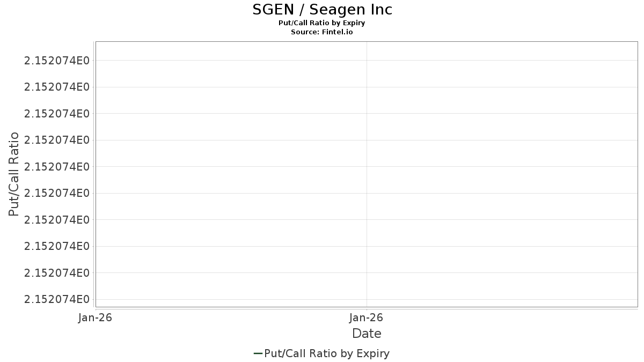Select the Jan-26 label beneath the vertical gridline

367,318
